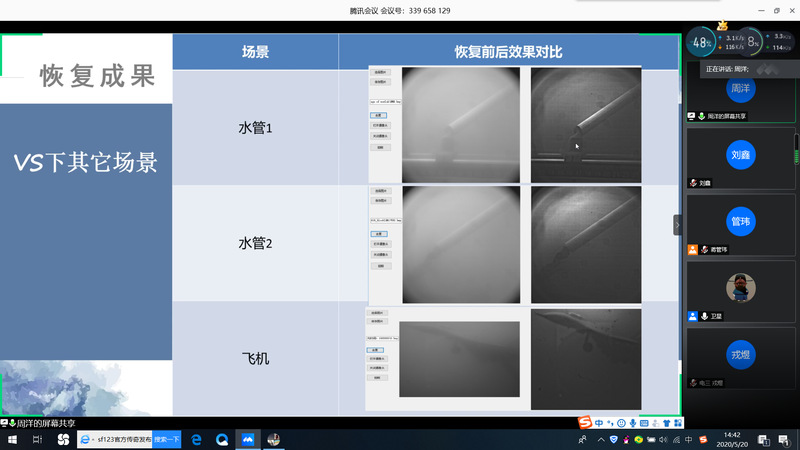Open the Tencent Meeting taskbar icon
The image size is (800, 450).
248,439
